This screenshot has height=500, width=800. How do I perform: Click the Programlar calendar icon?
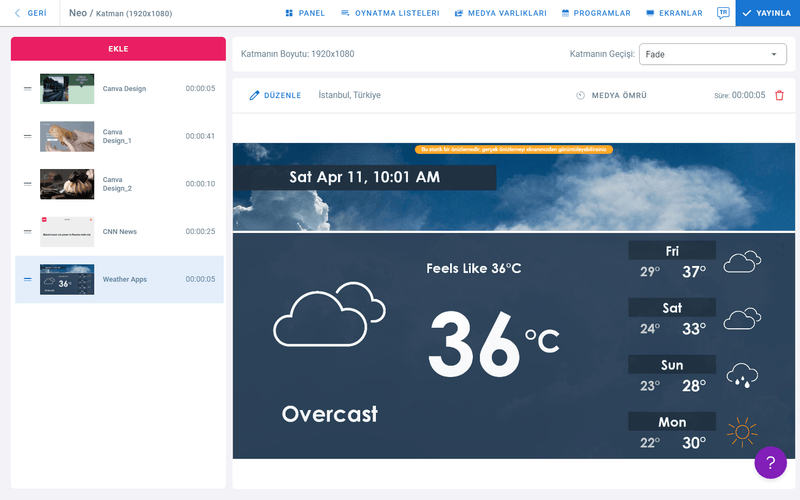point(565,13)
